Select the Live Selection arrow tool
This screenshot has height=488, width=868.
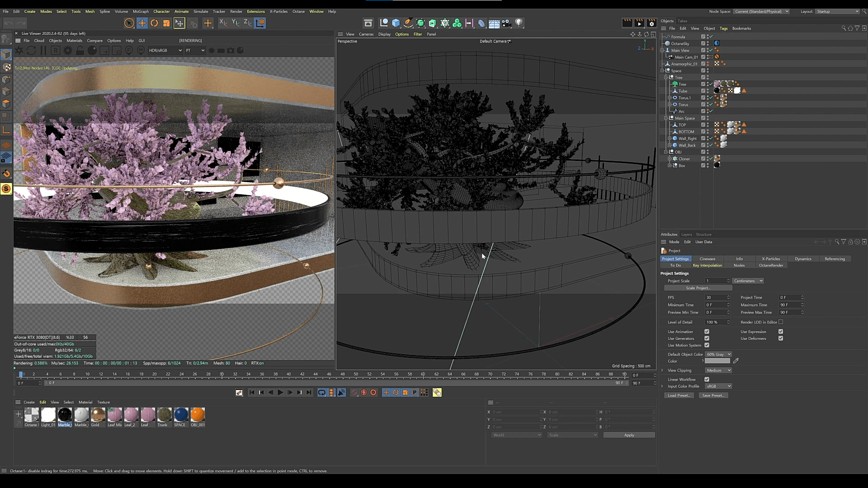click(x=129, y=23)
